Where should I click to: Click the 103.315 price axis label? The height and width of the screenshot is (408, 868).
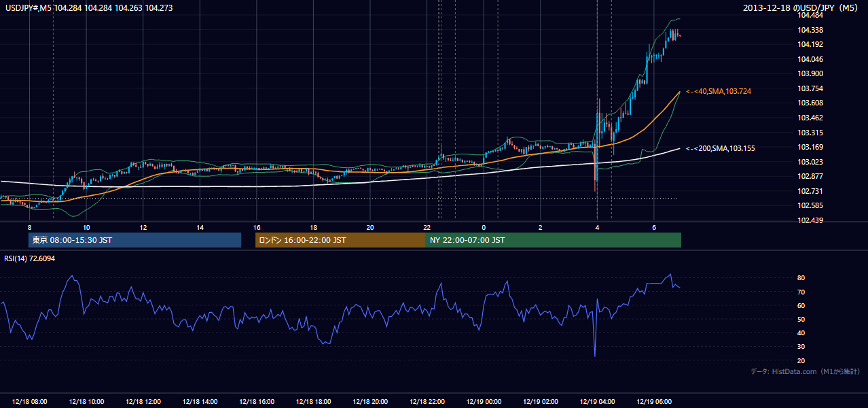(811, 133)
